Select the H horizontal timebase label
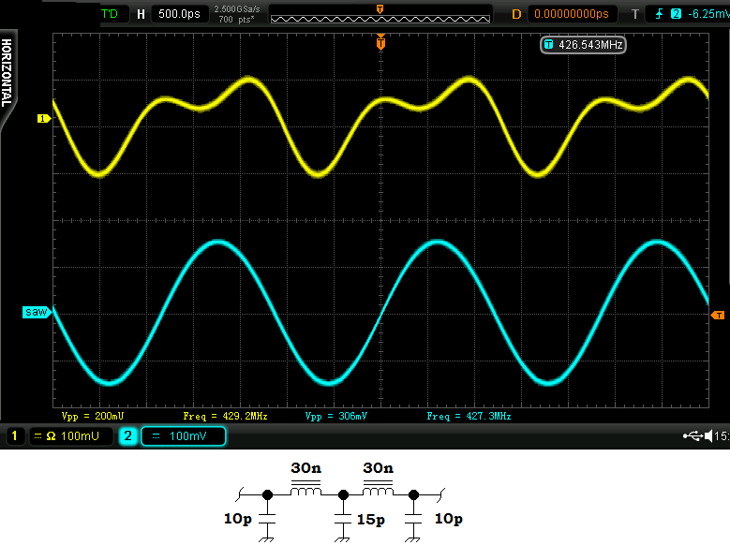The image size is (730, 560). point(141,14)
